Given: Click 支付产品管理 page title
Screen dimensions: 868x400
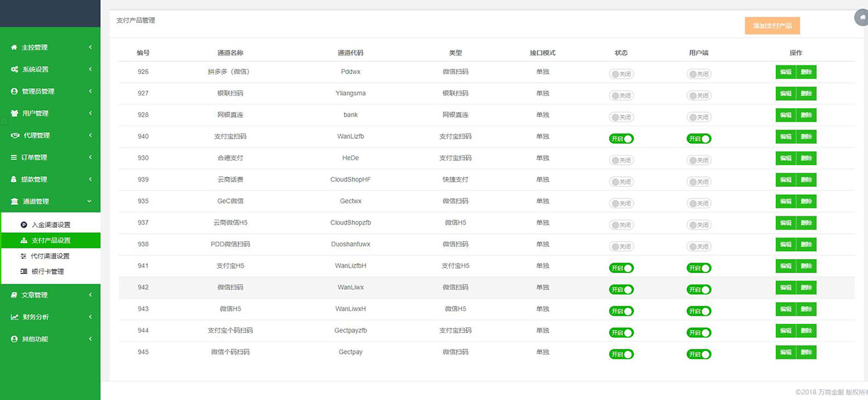Looking at the screenshot, I should click(x=136, y=21).
